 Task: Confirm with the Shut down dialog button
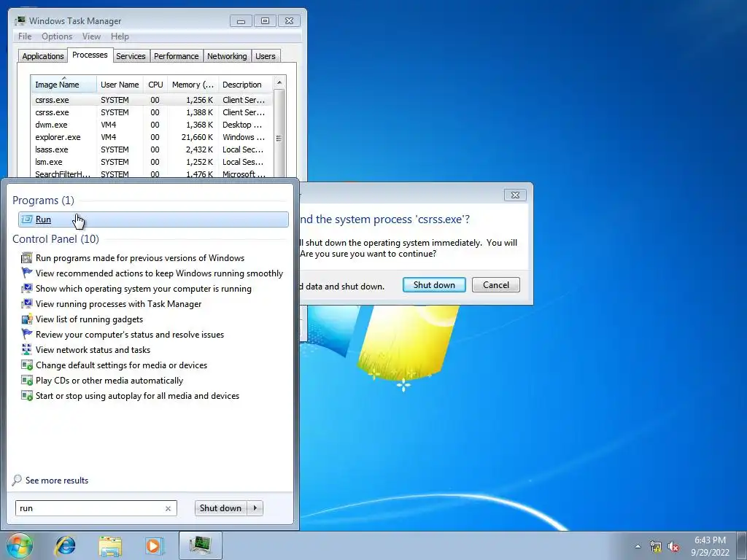(434, 285)
